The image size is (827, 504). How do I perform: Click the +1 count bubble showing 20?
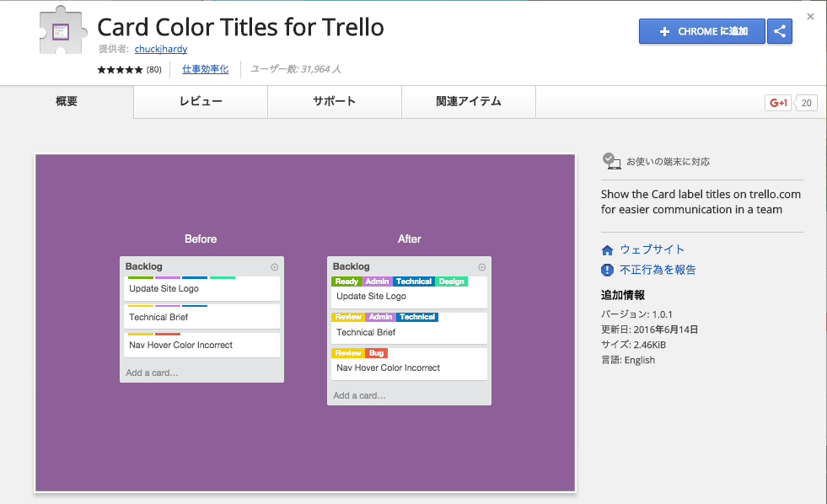(x=807, y=103)
